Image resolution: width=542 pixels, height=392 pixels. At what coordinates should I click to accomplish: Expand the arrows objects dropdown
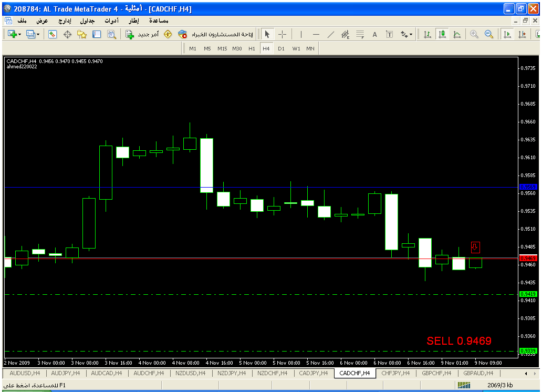click(x=411, y=34)
